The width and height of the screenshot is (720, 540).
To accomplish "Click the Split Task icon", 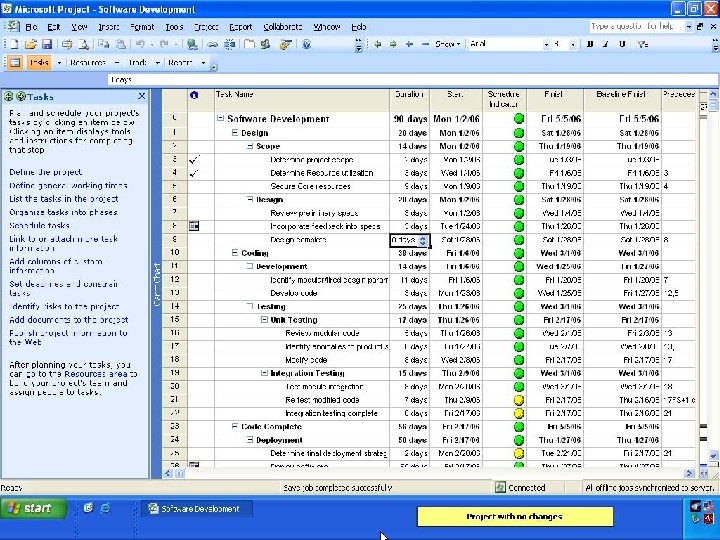I will coord(229,45).
